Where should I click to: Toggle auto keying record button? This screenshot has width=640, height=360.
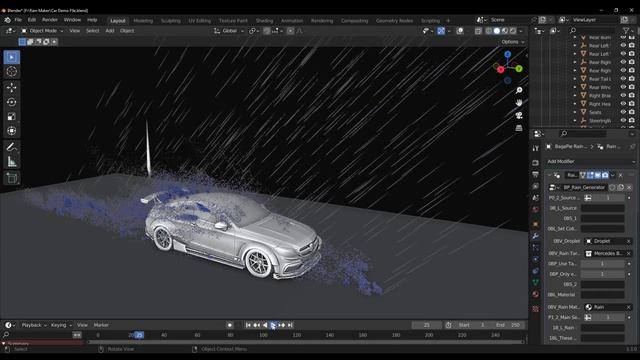click(230, 325)
